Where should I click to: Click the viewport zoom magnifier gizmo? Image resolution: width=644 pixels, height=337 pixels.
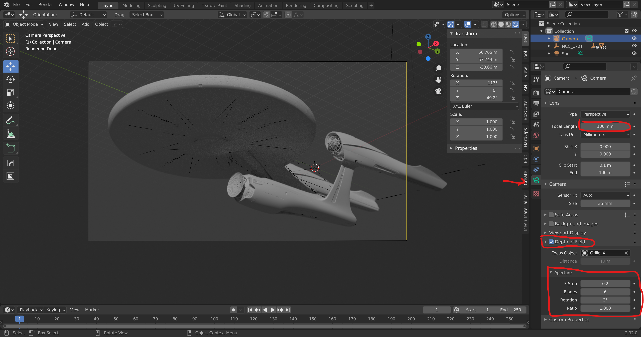pyautogui.click(x=438, y=68)
